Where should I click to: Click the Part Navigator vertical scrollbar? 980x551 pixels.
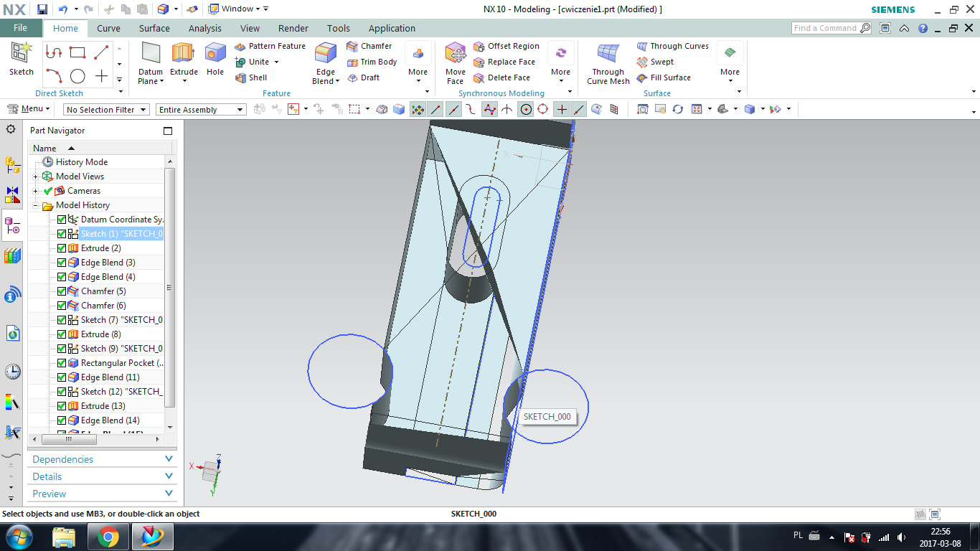point(169,287)
